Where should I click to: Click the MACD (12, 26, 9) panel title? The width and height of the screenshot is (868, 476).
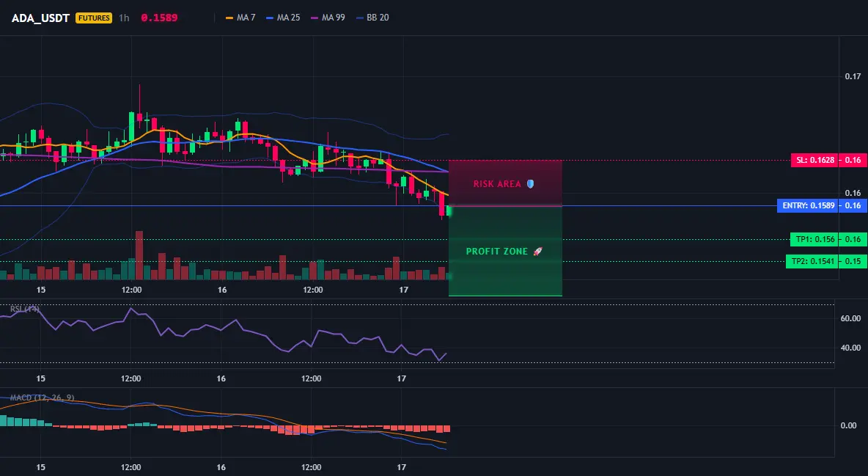tap(42, 398)
